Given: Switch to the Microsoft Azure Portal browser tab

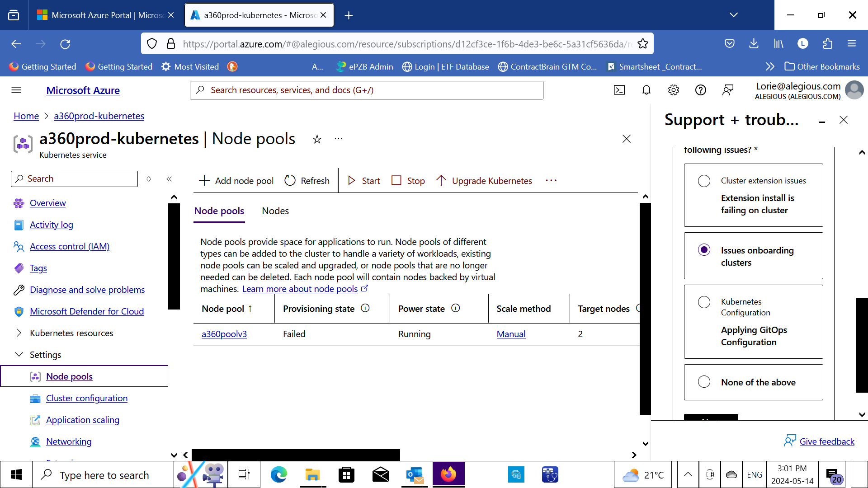Looking at the screenshot, I should (x=105, y=15).
